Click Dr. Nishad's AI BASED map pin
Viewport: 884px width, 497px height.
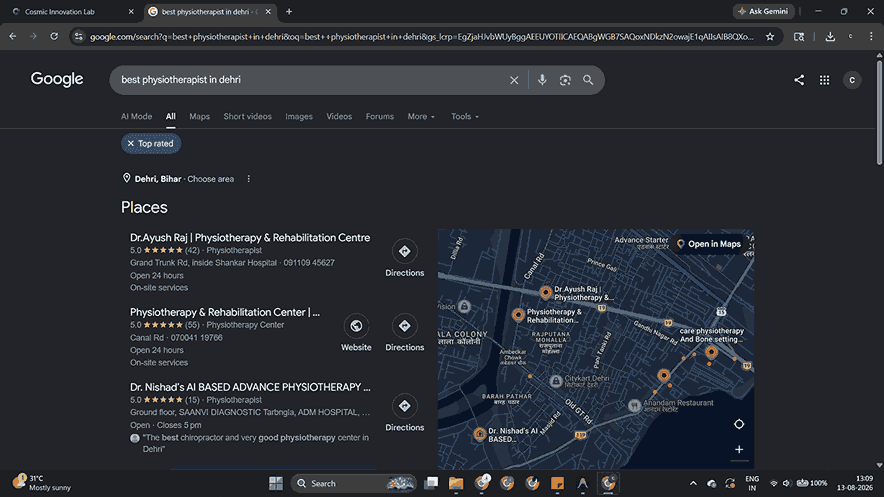tap(479, 434)
